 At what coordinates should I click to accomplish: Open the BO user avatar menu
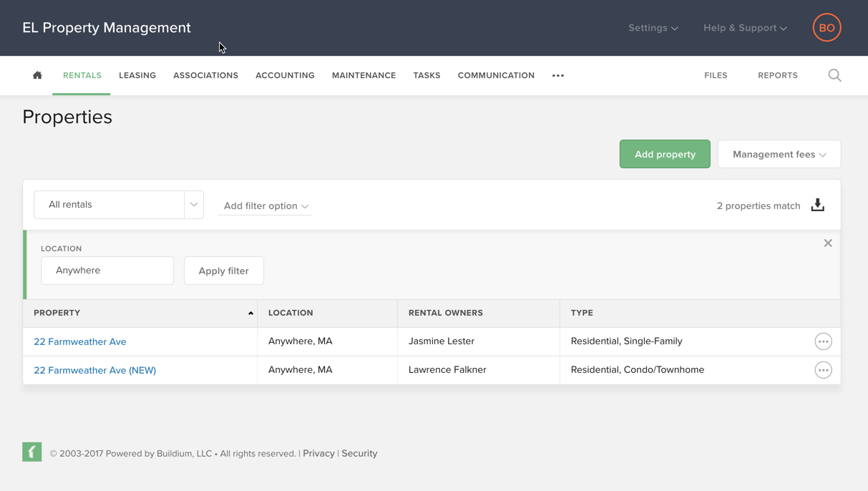pos(826,28)
